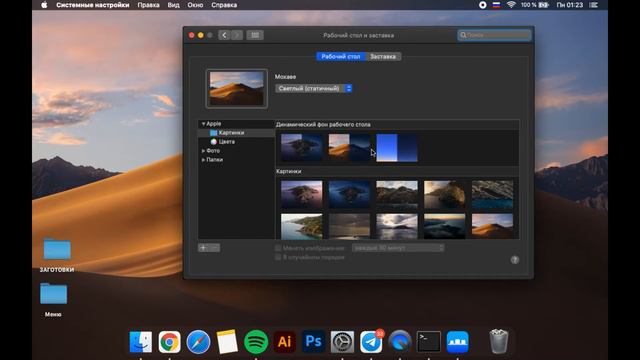Launch Google Chrome from the Dock

(x=169, y=342)
